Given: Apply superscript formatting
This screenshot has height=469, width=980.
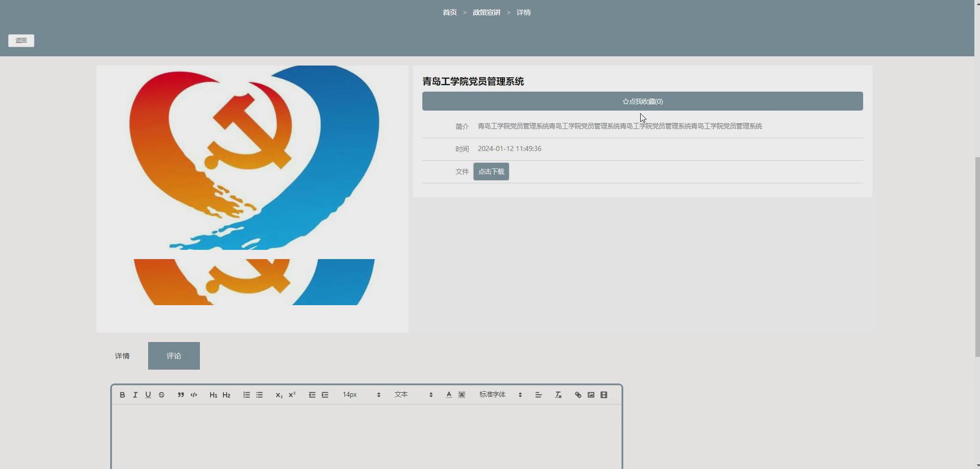Looking at the screenshot, I should click(291, 394).
